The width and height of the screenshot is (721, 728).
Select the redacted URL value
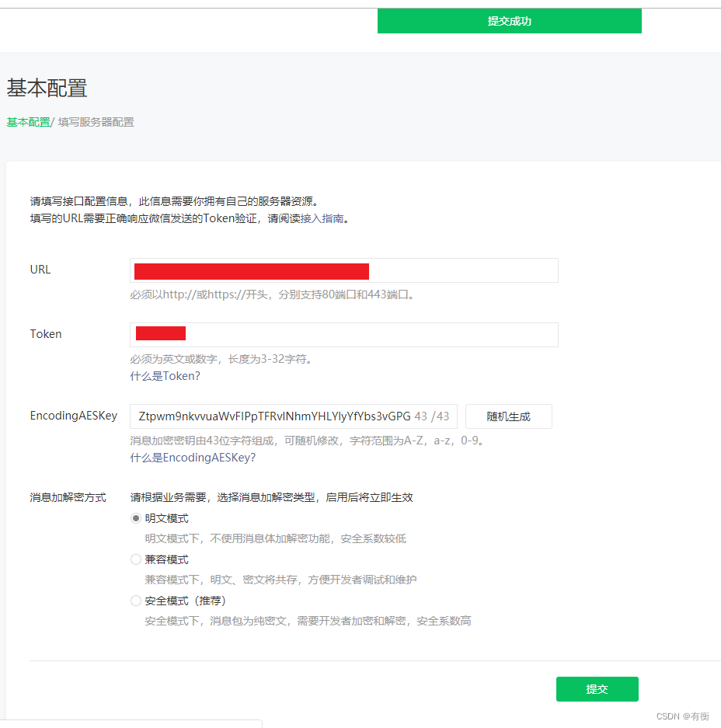tap(251, 271)
